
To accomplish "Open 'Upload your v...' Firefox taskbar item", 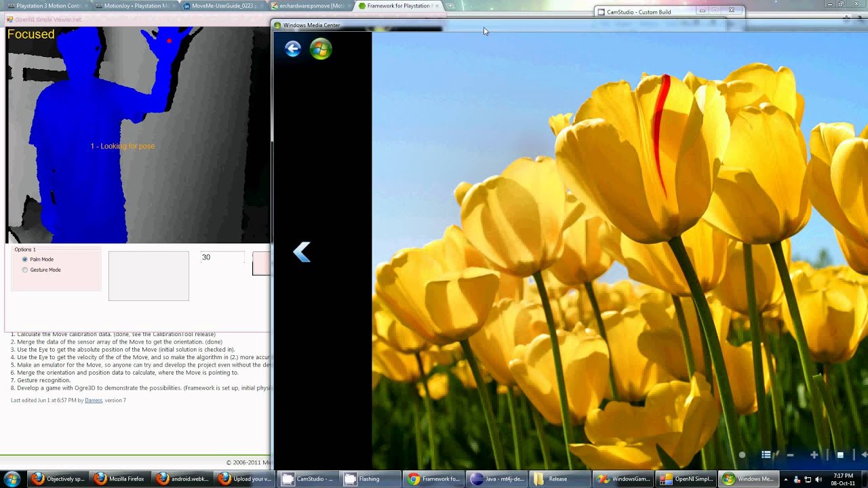I will [245, 479].
